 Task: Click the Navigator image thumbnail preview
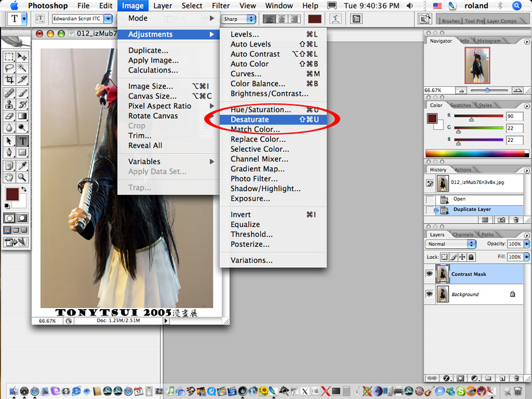click(477, 65)
